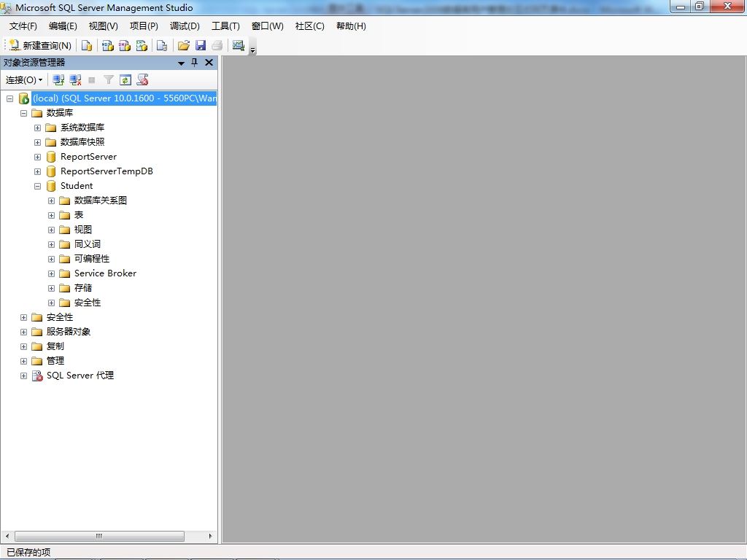747x560 pixels.
Task: Click the open file folder icon
Action: click(x=183, y=45)
